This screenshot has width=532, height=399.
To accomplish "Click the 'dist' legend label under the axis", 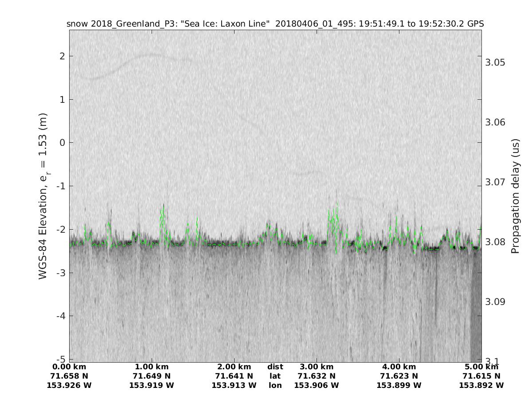I will pos(275,367).
